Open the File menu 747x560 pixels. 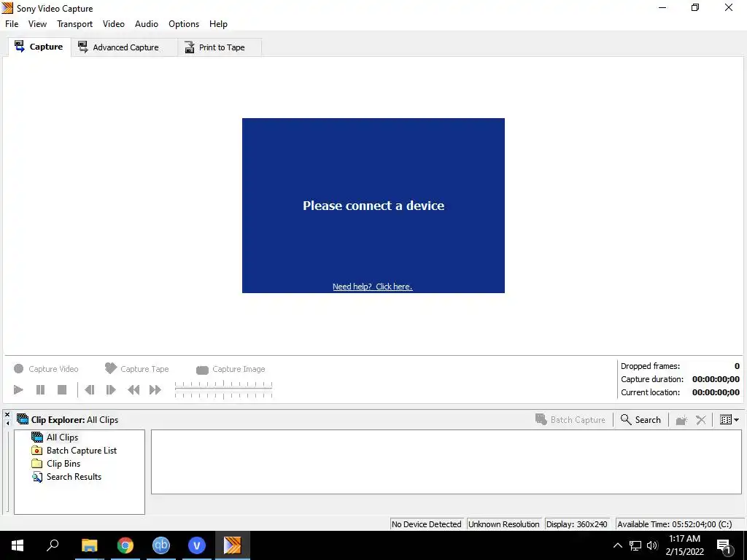coord(12,24)
